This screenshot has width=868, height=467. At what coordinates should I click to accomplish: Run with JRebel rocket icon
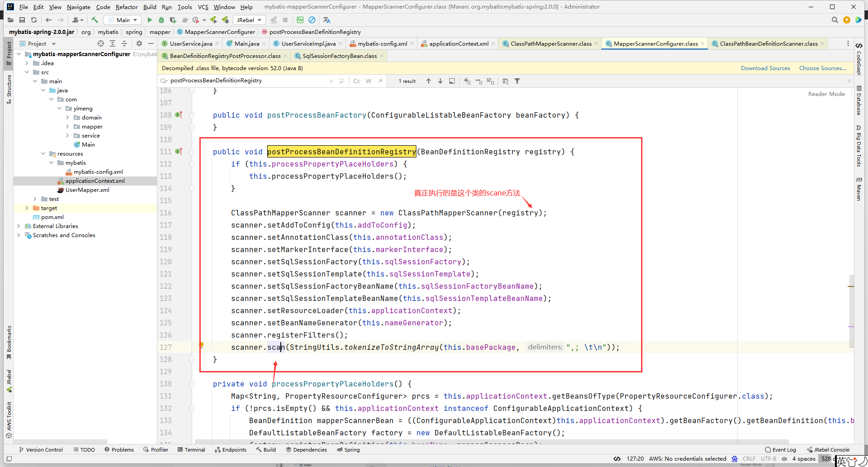pyautogui.click(x=213, y=20)
